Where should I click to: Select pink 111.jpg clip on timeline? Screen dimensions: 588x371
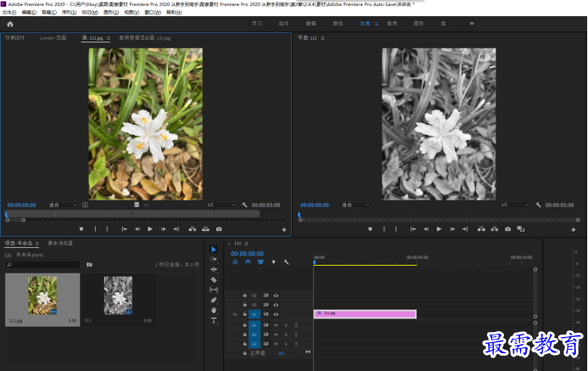[x=365, y=314]
